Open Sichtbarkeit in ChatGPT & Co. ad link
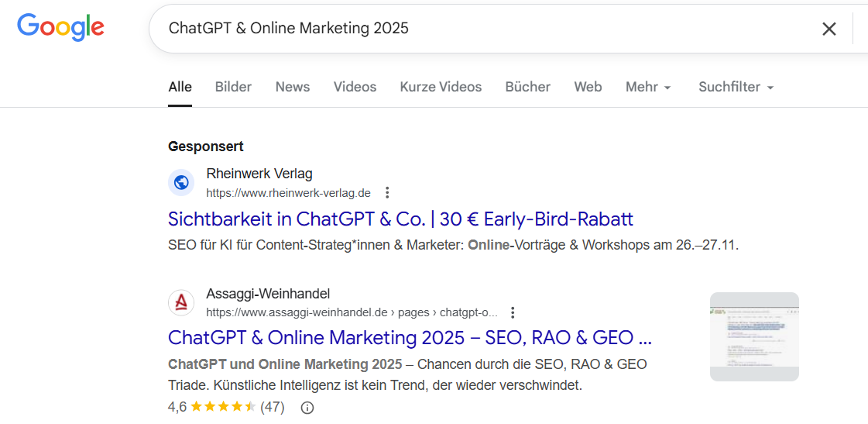Viewport: 868px width, 424px height. pos(400,219)
